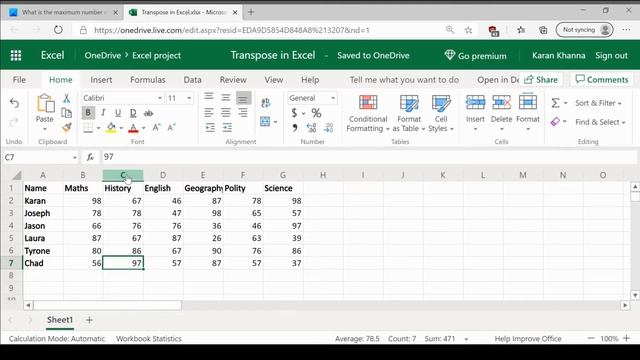Click the formula bar showing 97

pos(368,157)
